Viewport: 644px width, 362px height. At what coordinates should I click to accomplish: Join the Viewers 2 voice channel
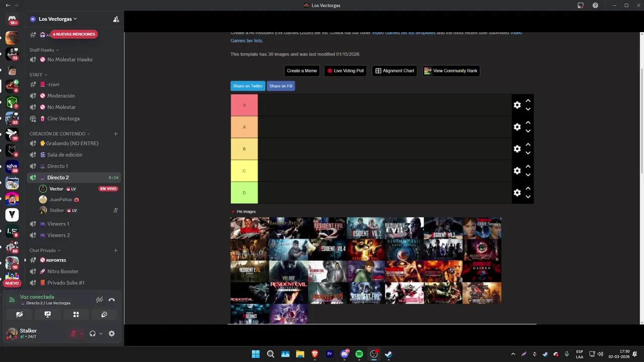[74, 235]
